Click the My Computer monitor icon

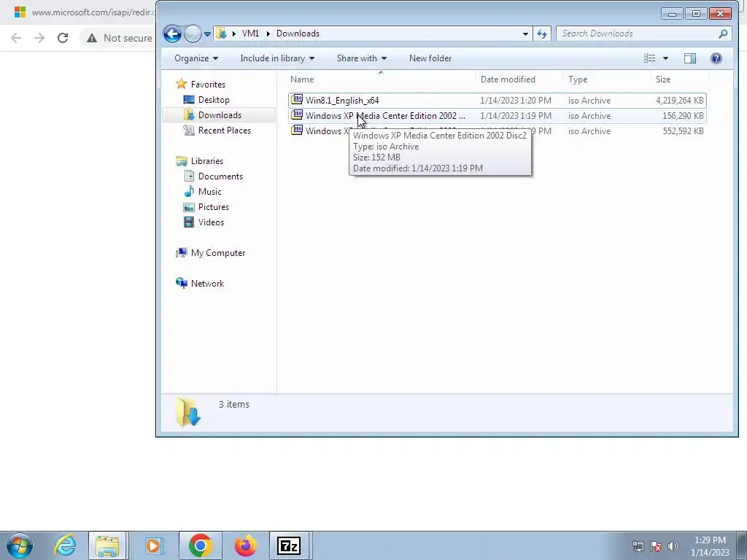tap(181, 252)
